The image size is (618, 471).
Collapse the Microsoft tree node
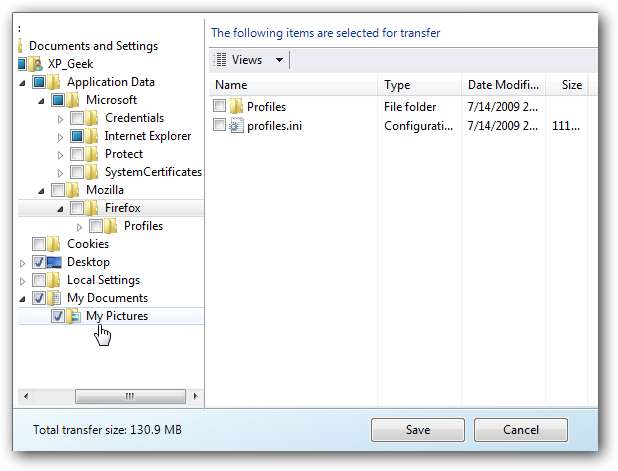click(42, 101)
